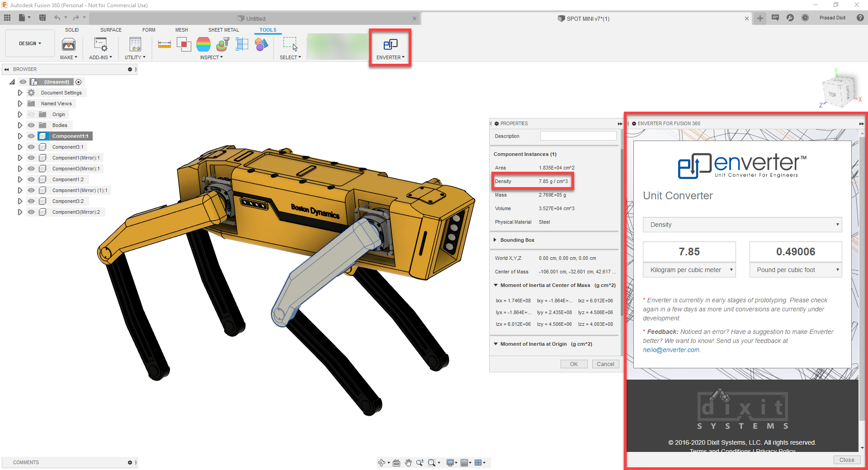Toggle visibility of Component1(Mirror):1
The width and height of the screenshot is (868, 470).
click(x=31, y=158)
